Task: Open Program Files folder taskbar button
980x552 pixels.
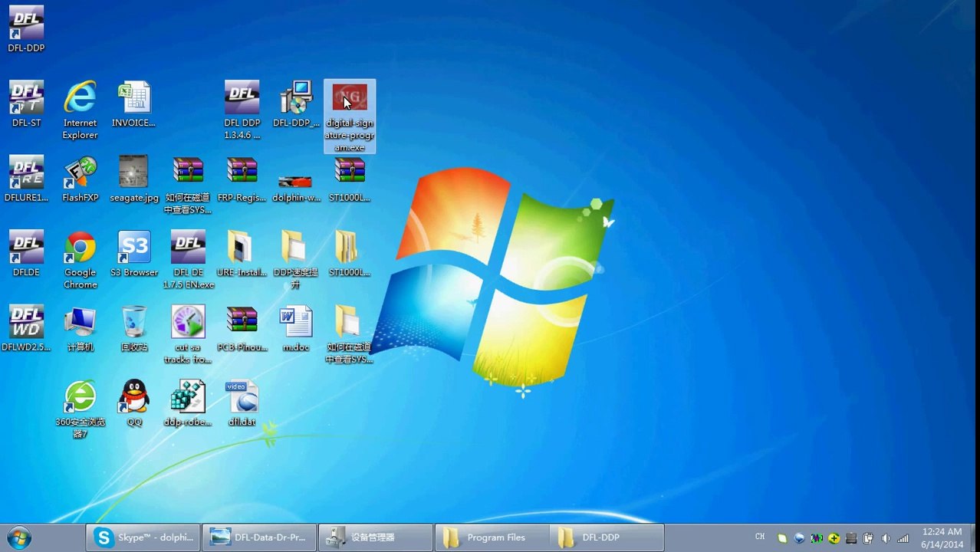Action: coord(492,537)
